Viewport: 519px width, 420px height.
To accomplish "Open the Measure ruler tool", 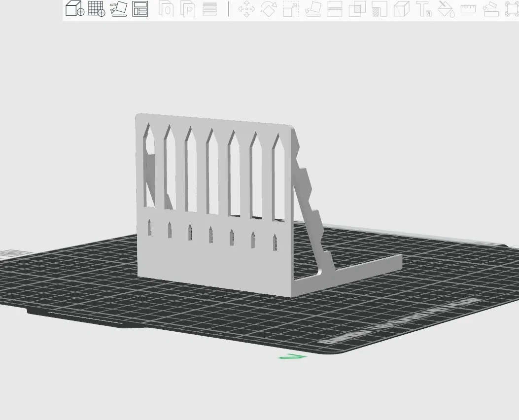I will 468,8.
